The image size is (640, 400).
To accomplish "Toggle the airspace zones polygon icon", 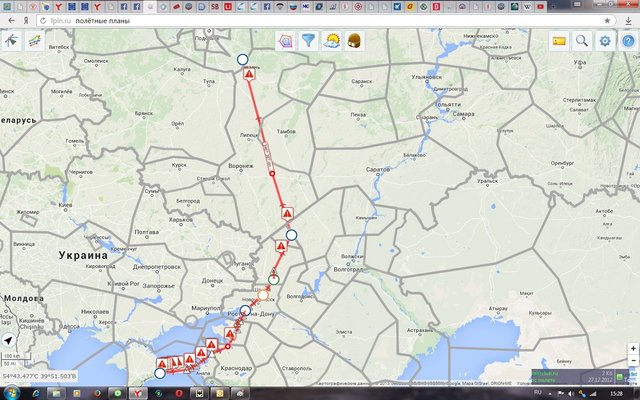I will click(x=286, y=41).
